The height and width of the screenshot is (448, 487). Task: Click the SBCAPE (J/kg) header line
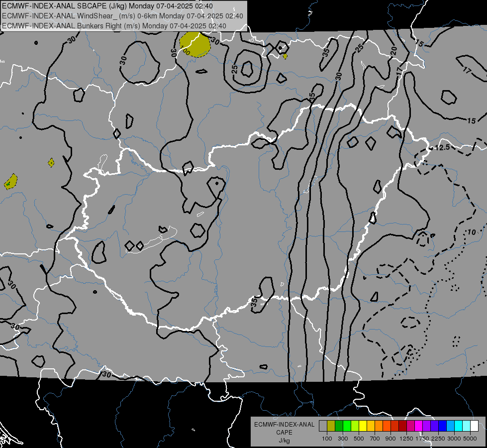pyautogui.click(x=107, y=6)
